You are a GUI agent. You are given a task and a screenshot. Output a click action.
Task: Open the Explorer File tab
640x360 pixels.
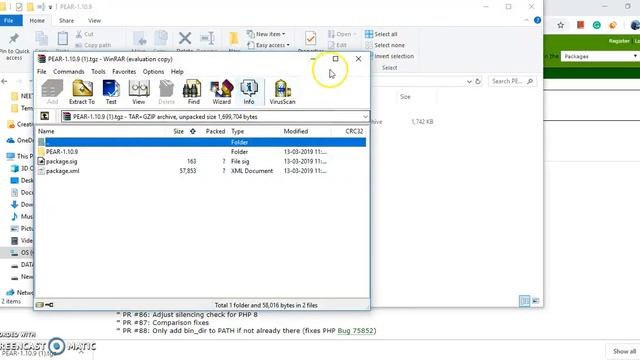pyautogui.click(x=9, y=20)
